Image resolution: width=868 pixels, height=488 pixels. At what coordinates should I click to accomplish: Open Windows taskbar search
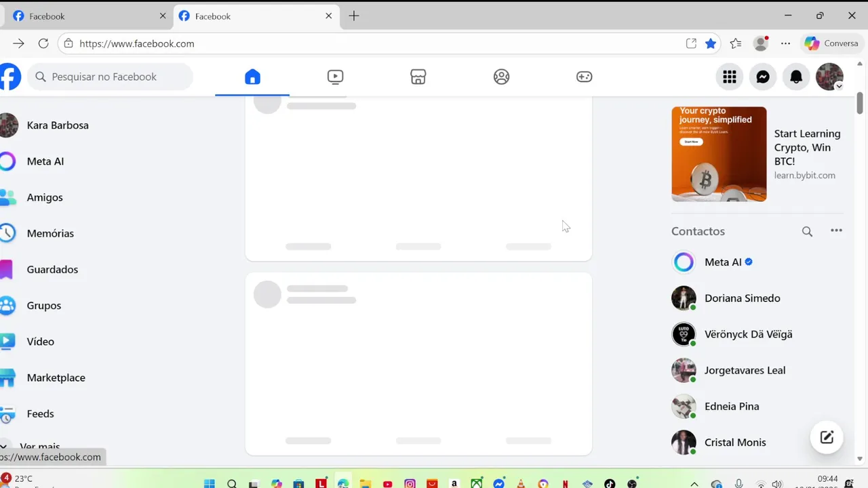click(x=232, y=484)
